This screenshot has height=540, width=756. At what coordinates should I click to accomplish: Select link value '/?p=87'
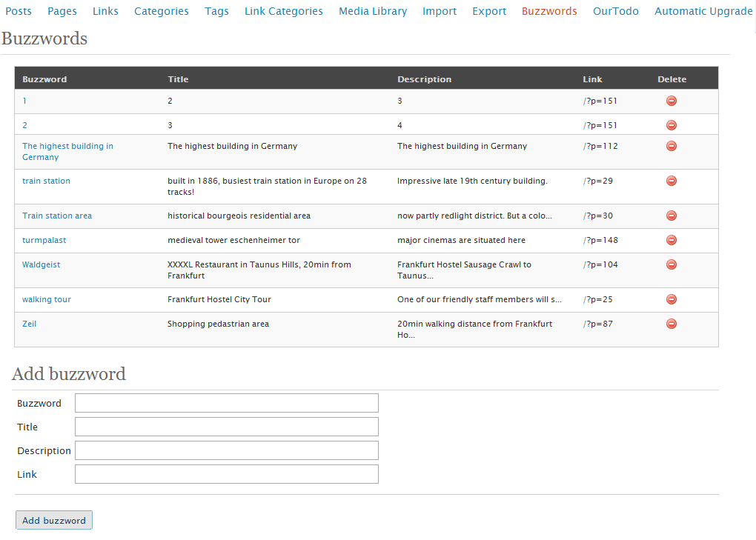pyautogui.click(x=598, y=324)
